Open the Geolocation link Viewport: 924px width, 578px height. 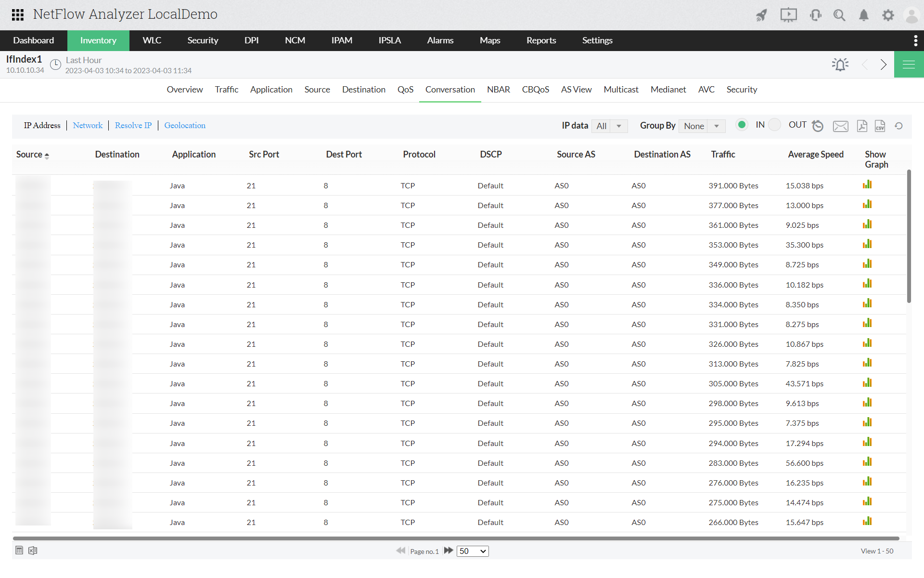[x=184, y=125]
